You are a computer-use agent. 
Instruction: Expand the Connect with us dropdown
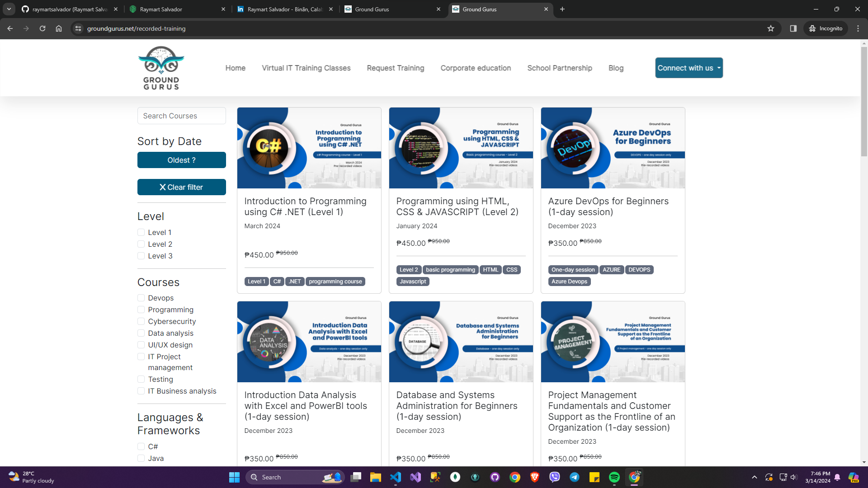[x=689, y=68]
